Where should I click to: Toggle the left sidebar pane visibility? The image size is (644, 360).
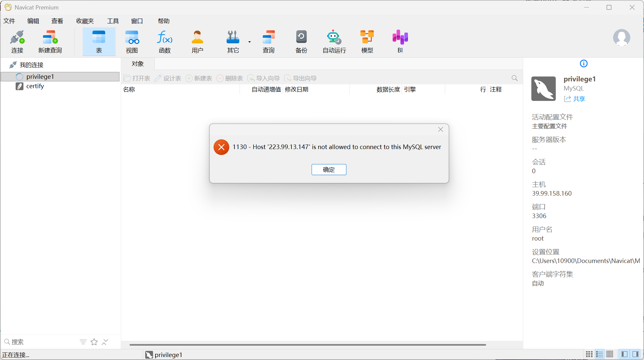[x=624, y=354]
